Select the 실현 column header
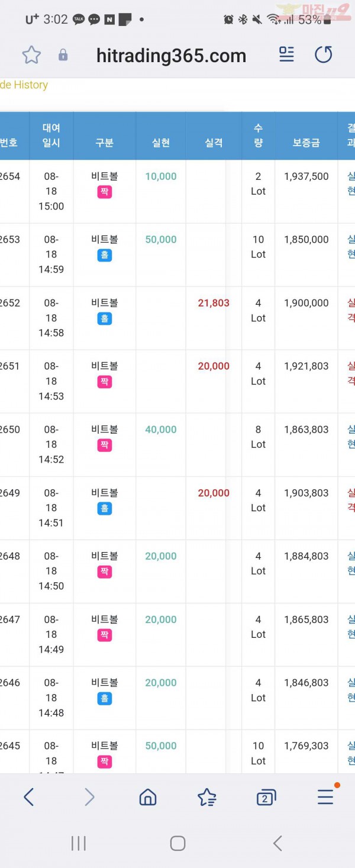 [x=161, y=143]
